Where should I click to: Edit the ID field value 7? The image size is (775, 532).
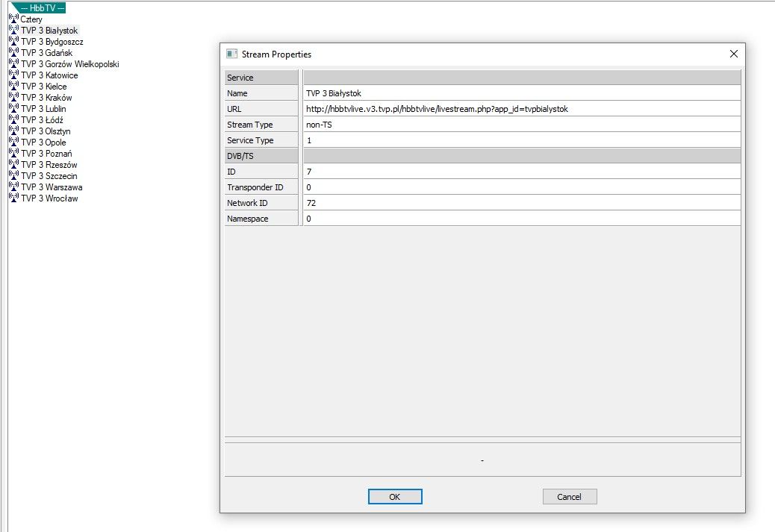[x=522, y=172]
